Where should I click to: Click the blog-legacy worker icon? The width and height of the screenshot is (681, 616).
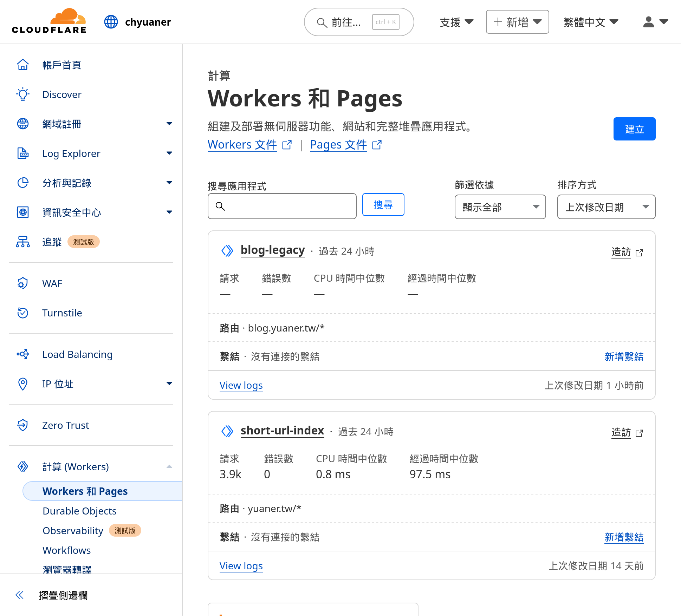(227, 251)
